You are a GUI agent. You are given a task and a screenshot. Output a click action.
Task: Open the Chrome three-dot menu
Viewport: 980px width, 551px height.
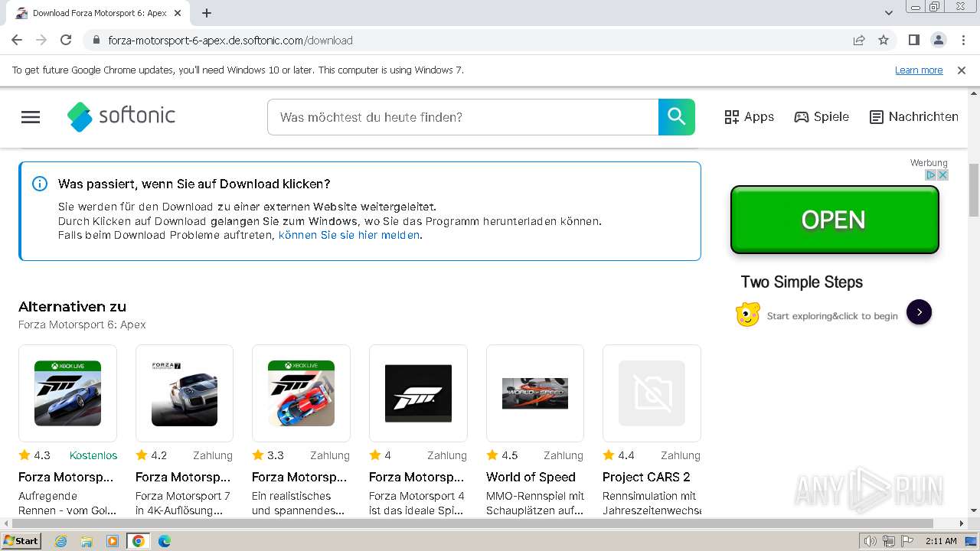pyautogui.click(x=962, y=40)
